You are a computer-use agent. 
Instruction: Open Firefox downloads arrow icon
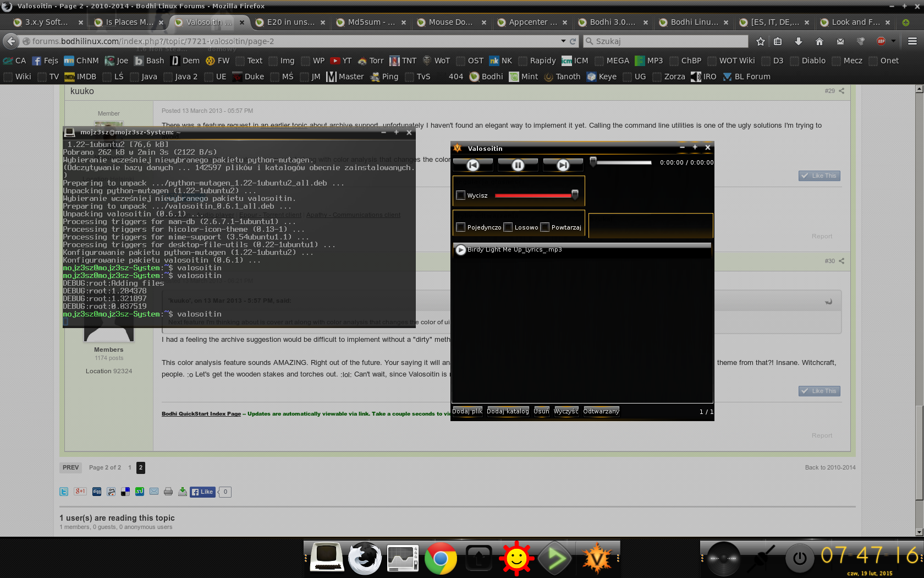point(799,41)
